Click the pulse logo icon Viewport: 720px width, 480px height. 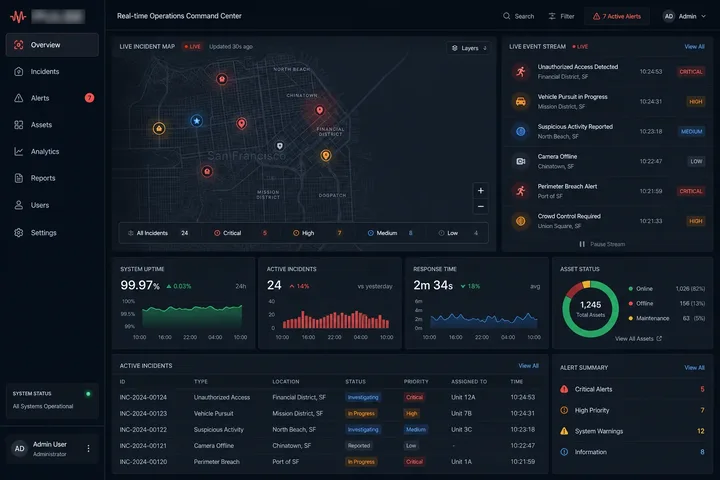18,17
